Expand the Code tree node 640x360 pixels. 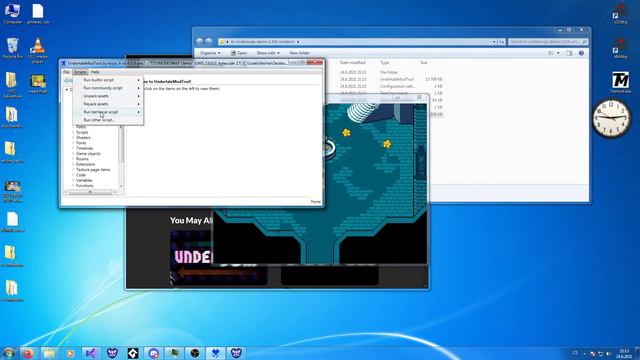tap(73, 175)
